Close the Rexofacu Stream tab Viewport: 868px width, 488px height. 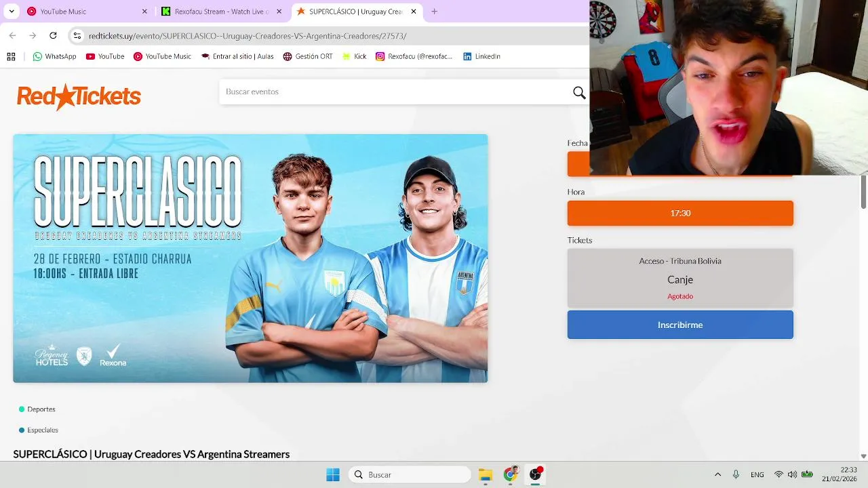pyautogui.click(x=279, y=12)
